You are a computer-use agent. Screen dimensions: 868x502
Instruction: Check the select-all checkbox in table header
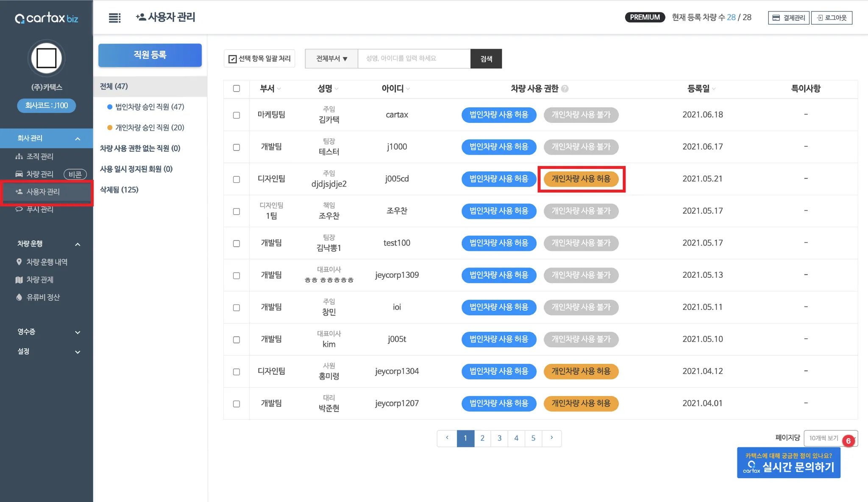pos(236,88)
